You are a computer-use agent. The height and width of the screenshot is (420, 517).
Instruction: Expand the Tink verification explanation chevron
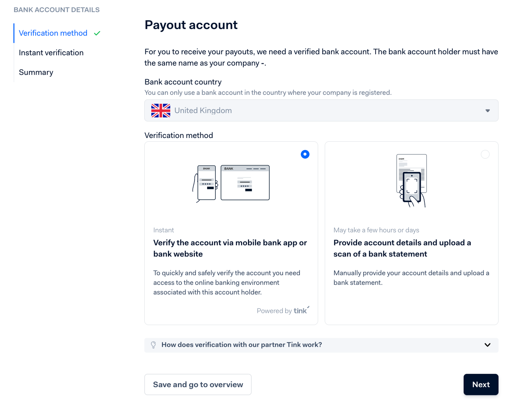click(x=488, y=345)
